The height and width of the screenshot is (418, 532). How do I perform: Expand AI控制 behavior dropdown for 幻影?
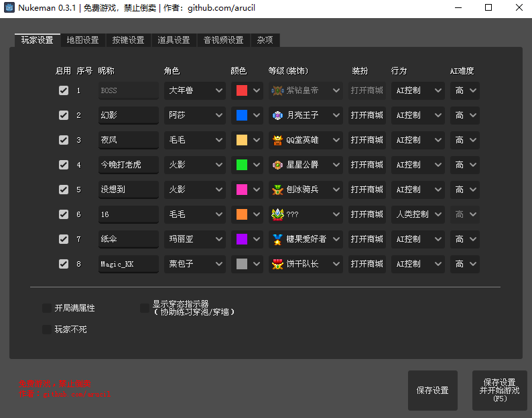point(417,115)
